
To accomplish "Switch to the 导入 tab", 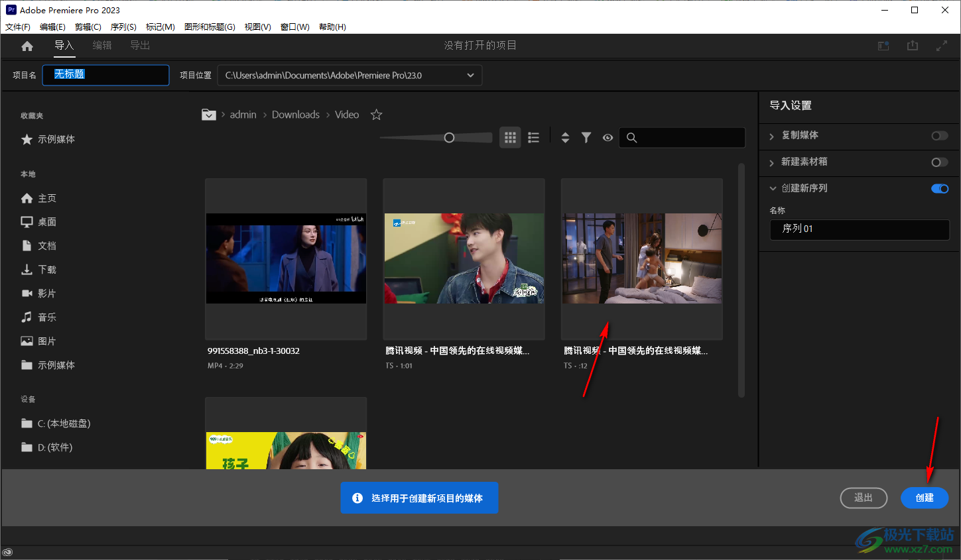I will tap(64, 45).
